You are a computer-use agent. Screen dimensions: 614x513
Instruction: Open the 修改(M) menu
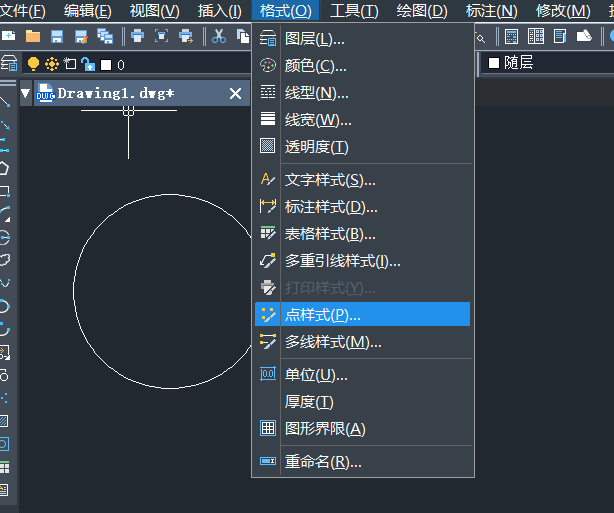tap(563, 11)
